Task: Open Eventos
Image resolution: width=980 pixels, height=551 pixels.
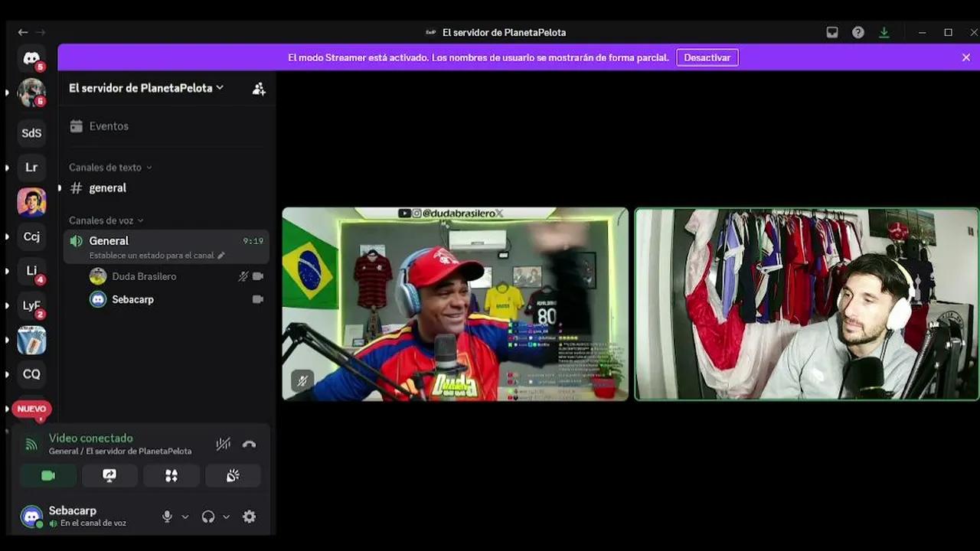Action: pos(167,126)
